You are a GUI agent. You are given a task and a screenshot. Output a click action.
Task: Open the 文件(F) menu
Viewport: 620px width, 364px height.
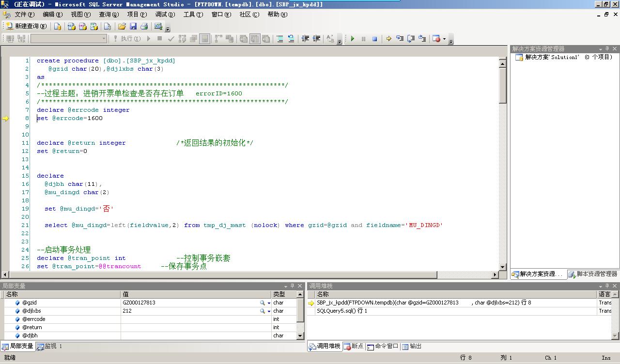pos(24,15)
